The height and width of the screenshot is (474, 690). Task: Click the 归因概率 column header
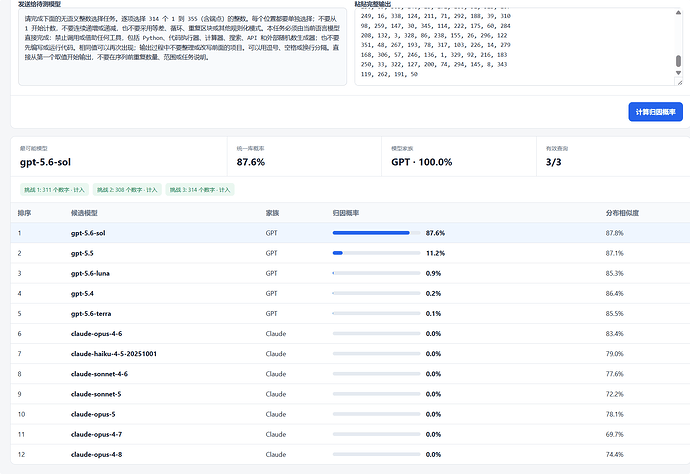[346, 213]
